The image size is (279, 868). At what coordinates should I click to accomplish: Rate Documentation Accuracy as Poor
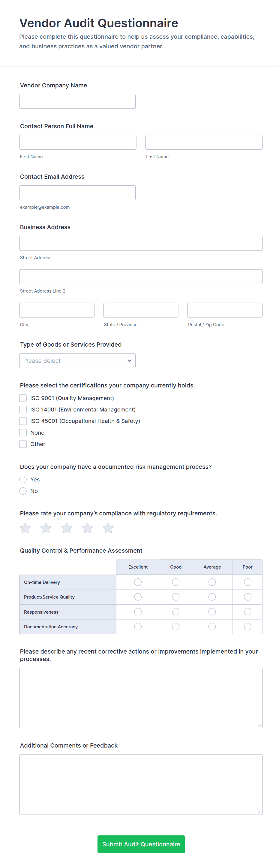248,627
